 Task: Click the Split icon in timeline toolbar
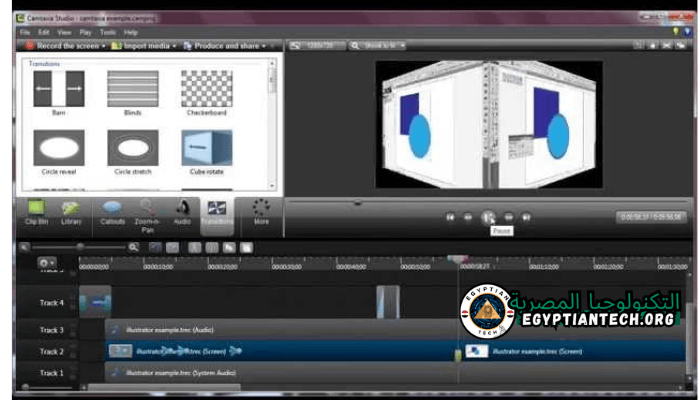pyautogui.click(x=212, y=247)
